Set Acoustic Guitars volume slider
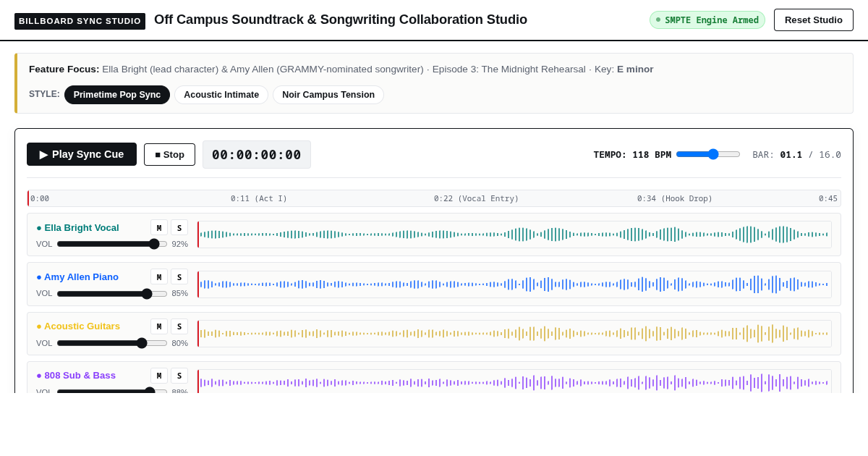This screenshot has height=456, width=868. coord(112,343)
